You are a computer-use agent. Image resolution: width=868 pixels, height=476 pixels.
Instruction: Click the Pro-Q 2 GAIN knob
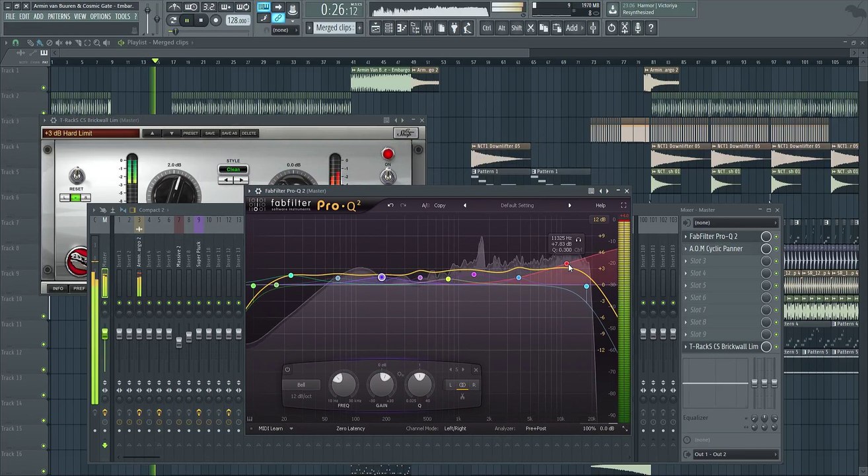(x=382, y=384)
